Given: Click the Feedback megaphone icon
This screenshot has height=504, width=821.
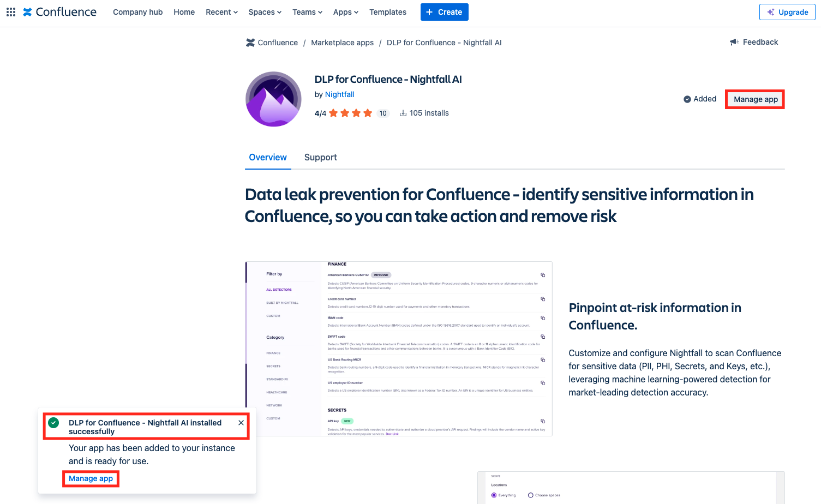Looking at the screenshot, I should click(x=734, y=43).
